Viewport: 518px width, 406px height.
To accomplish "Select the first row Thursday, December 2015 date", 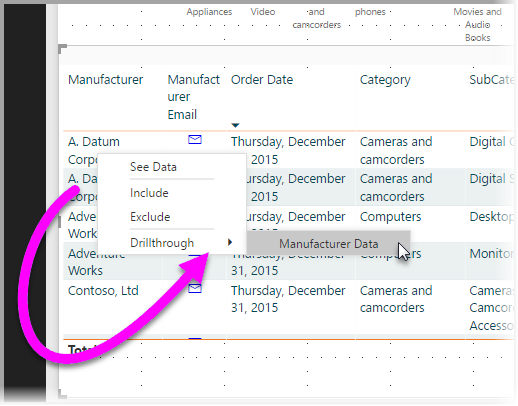I will (288, 151).
